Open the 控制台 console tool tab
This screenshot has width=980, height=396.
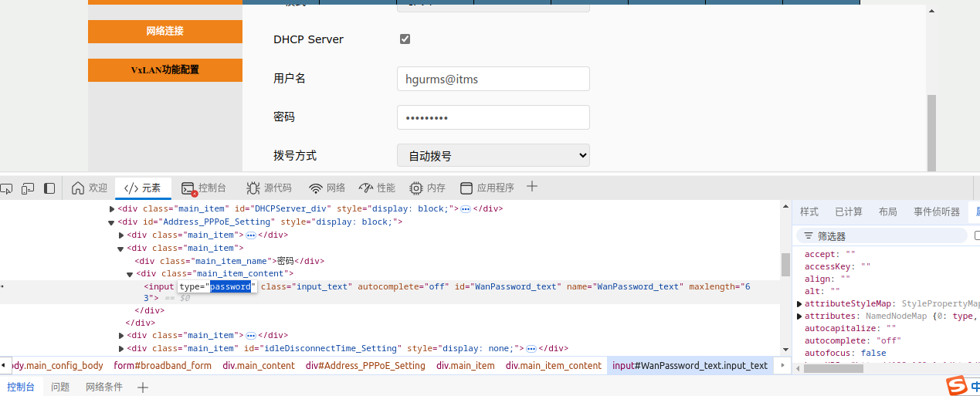[x=204, y=188]
